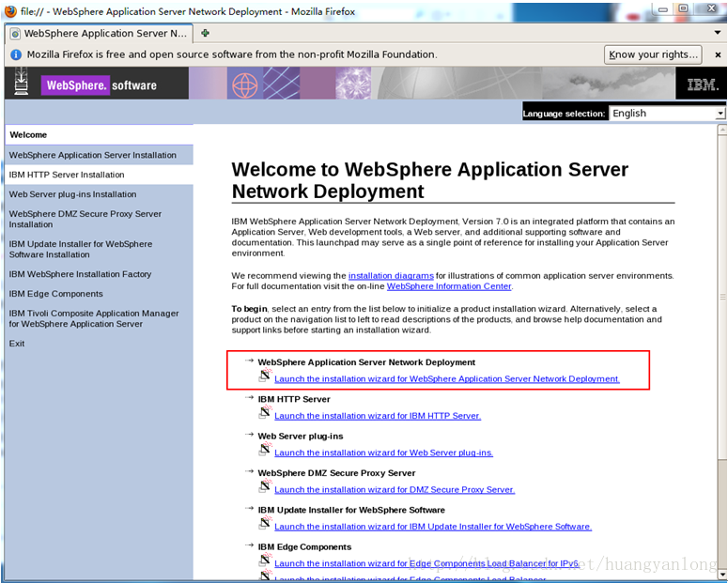Click the IBM logo in banner
Image resolution: width=728 pixels, height=583 pixels.
(703, 84)
